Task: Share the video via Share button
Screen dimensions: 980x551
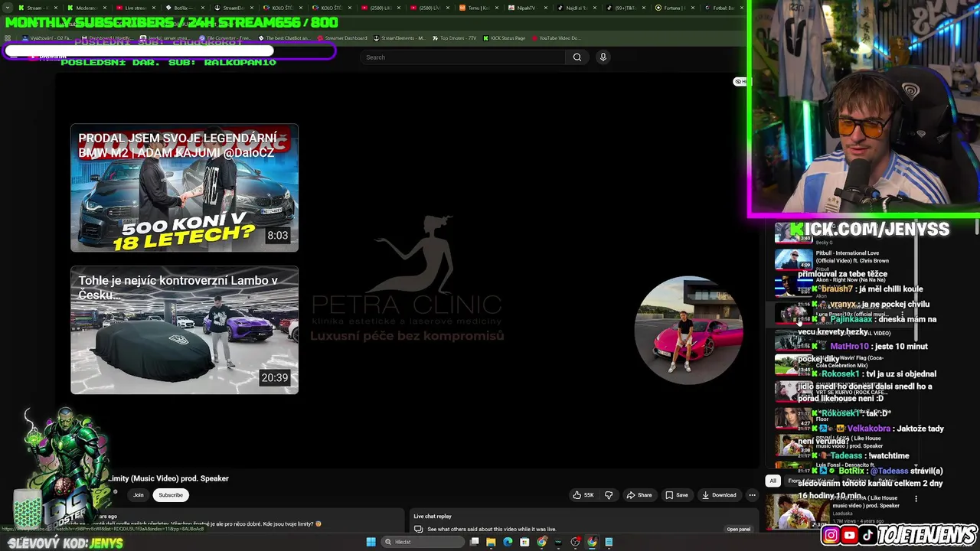Action: (639, 495)
